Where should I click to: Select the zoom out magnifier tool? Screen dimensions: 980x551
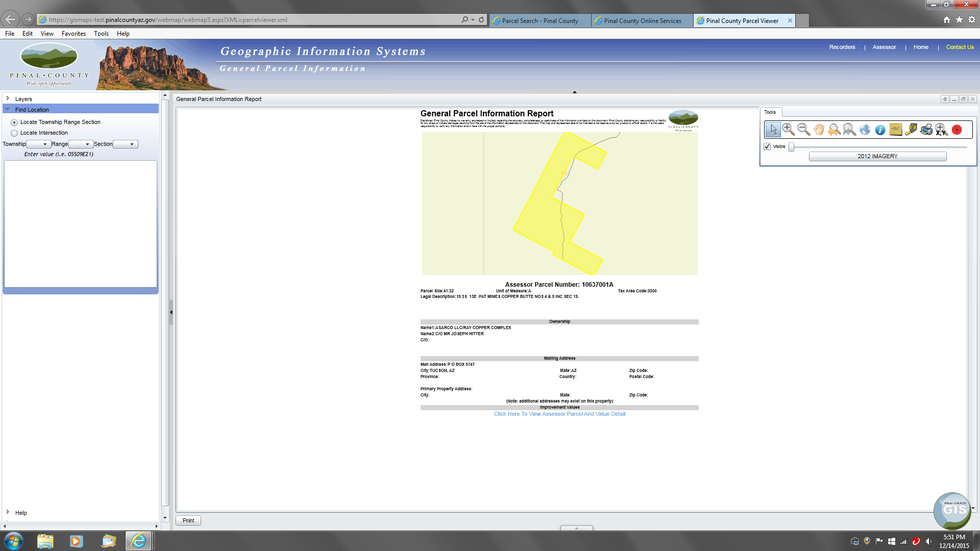click(803, 129)
